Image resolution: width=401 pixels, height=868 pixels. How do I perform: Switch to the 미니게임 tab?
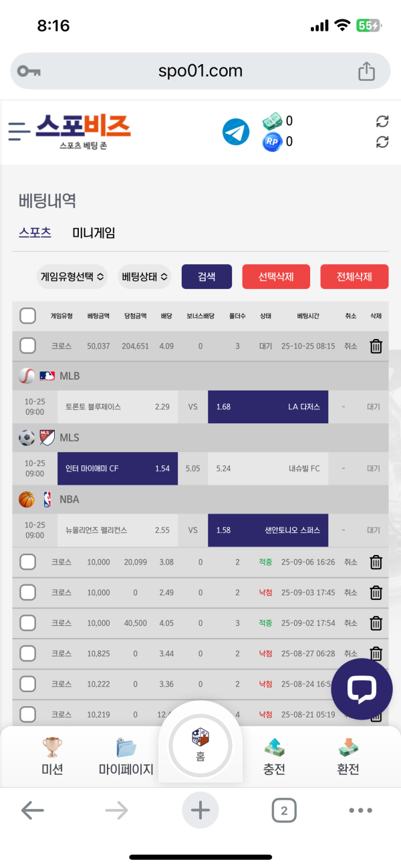[94, 233]
